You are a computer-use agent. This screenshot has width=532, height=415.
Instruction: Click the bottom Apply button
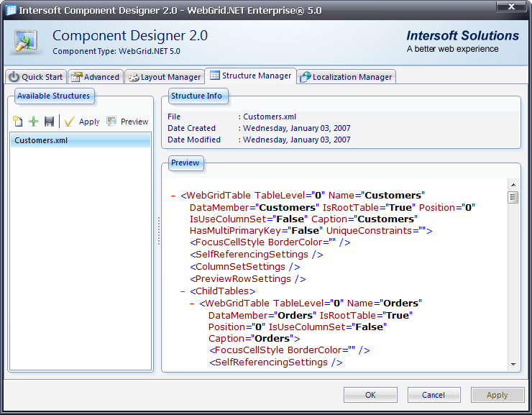497,395
